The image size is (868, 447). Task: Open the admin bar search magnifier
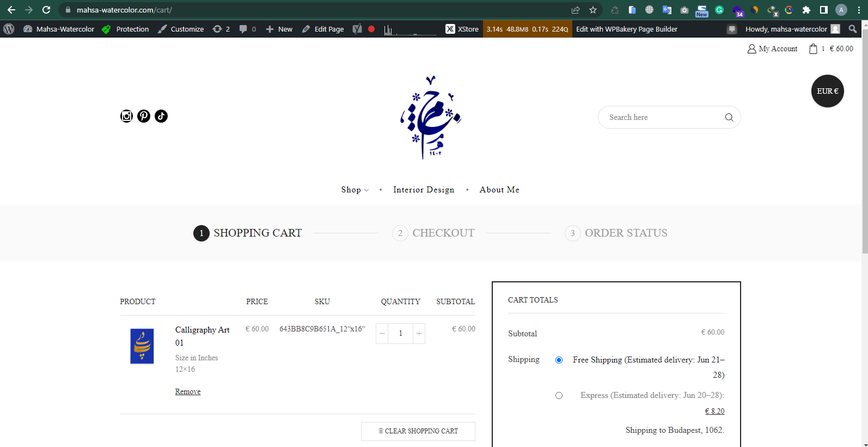(x=853, y=29)
